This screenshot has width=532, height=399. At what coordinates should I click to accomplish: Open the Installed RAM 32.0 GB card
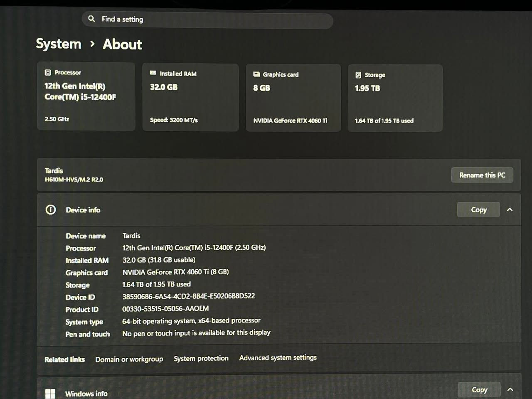tap(190, 97)
